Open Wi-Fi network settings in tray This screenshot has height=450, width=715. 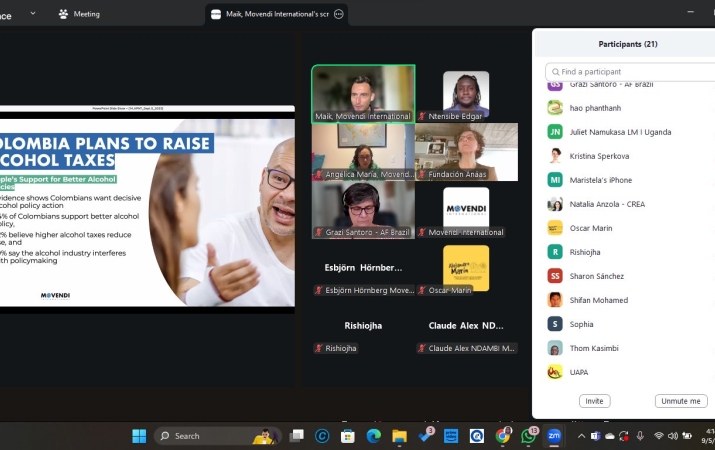tap(658, 436)
